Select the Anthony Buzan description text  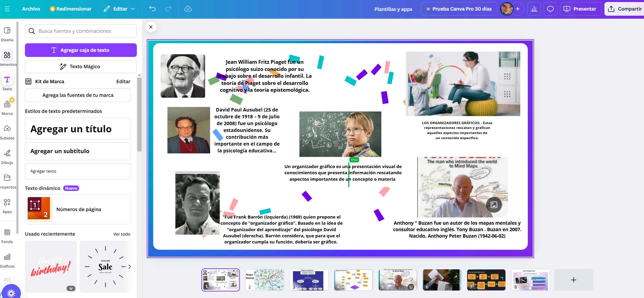pos(457,229)
